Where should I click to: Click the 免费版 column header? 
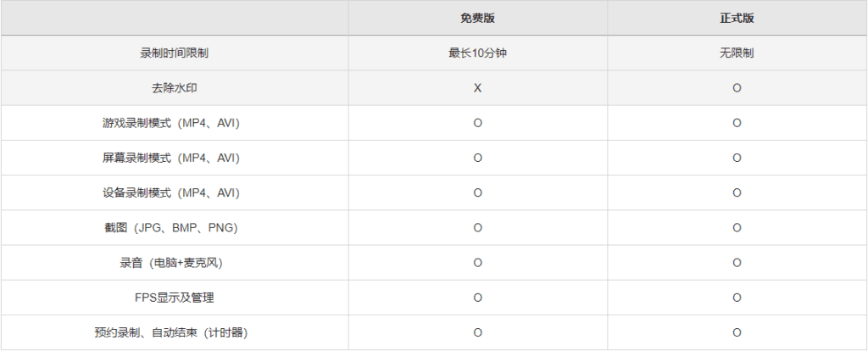477,18
